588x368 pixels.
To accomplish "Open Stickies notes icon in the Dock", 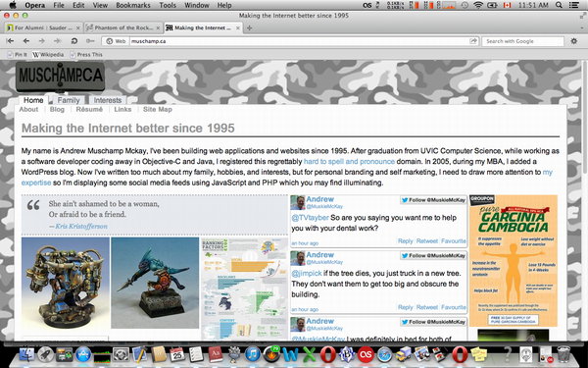I will [479, 354].
